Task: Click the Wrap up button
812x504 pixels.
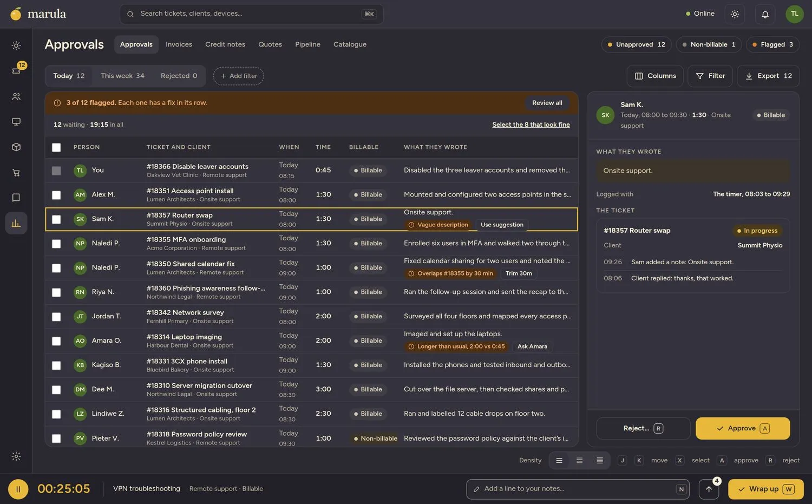Action: [765, 489]
